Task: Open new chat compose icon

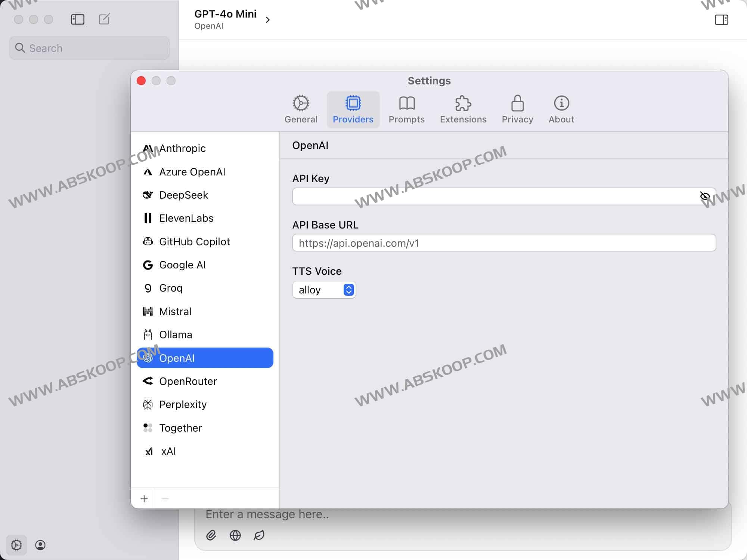Action: click(104, 19)
